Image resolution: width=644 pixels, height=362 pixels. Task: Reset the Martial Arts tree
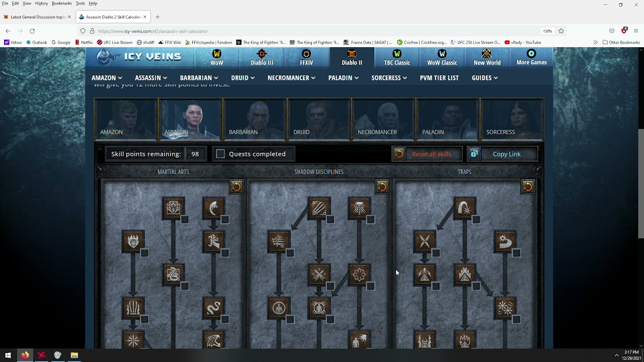[x=236, y=187]
